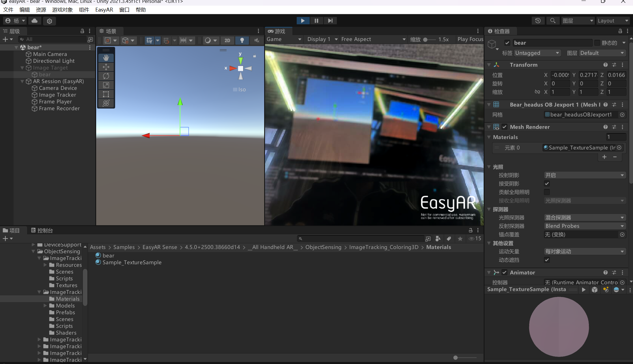The height and width of the screenshot is (364, 633).
Task: Toggle scene lighting bulb icon
Action: coord(242,40)
